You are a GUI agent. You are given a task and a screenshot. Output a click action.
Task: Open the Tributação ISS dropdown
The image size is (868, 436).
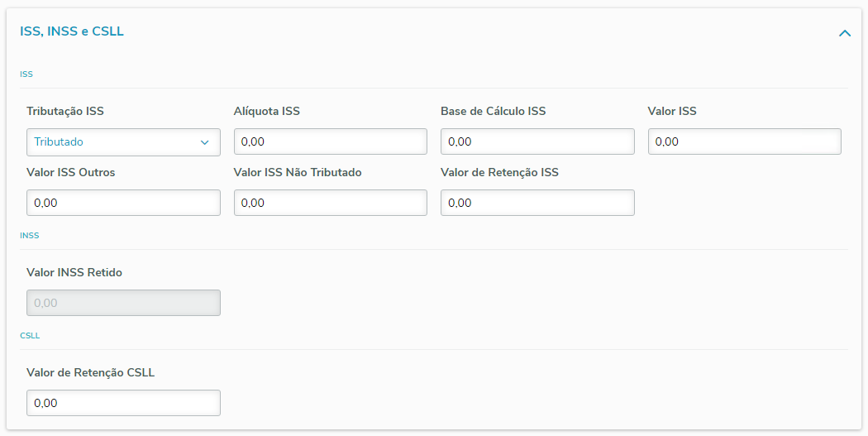point(123,142)
